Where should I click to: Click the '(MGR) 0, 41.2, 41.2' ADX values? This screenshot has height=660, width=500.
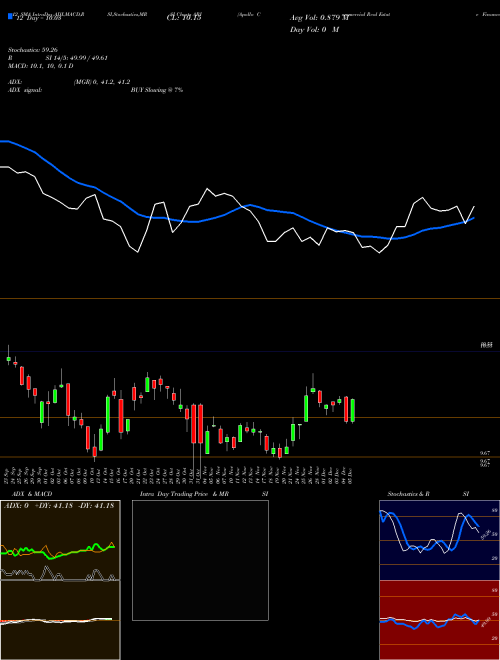pyautogui.click(x=102, y=82)
